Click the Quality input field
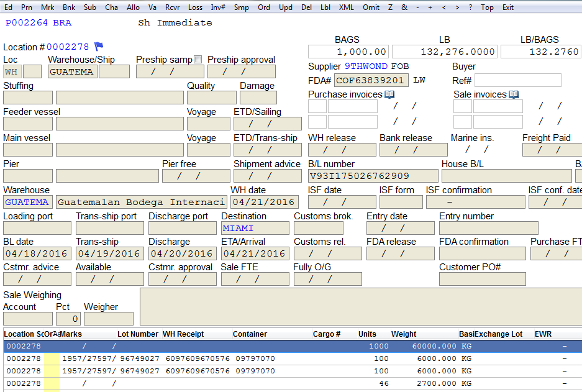 point(212,98)
